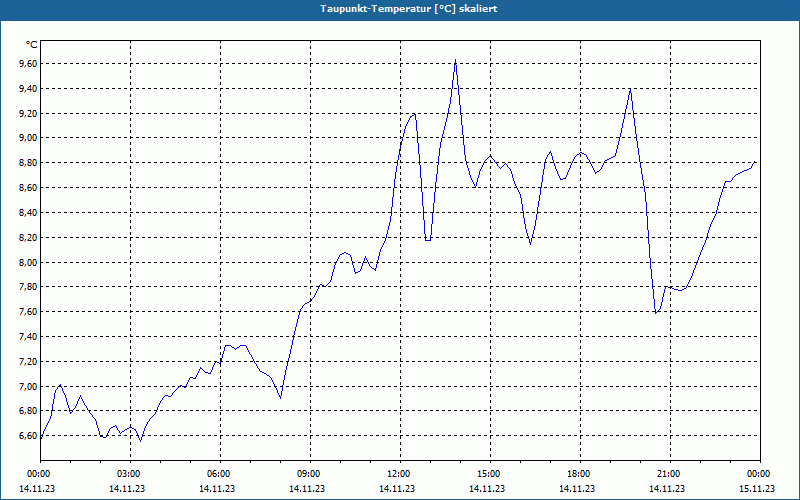Click the '8,40' y-axis tick label
The image size is (800, 500).
click(29, 212)
